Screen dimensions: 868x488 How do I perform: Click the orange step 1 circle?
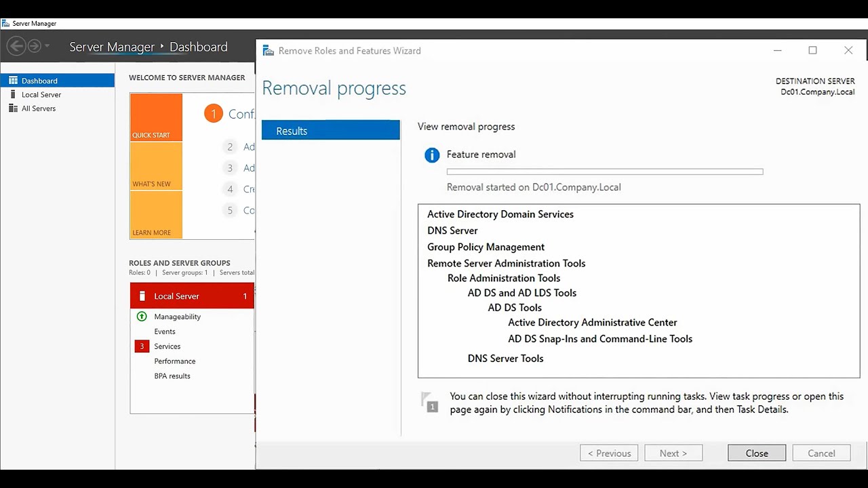pyautogui.click(x=214, y=114)
